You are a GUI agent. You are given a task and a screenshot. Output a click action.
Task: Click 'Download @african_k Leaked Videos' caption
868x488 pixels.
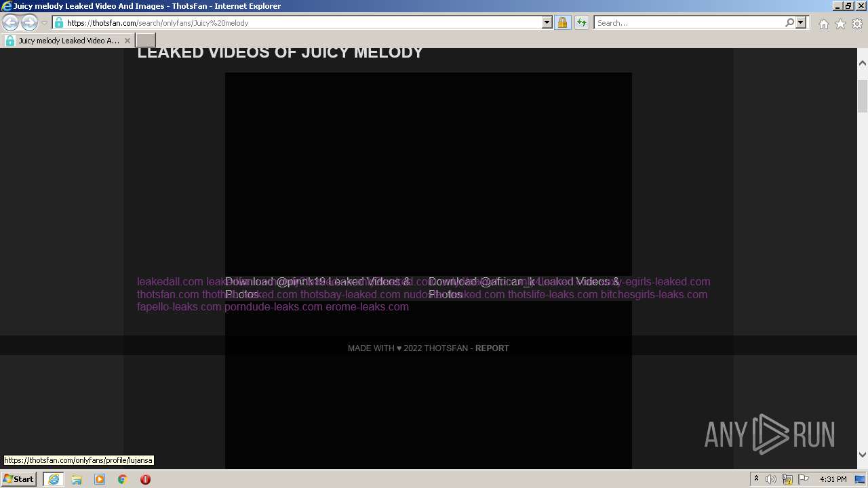click(x=524, y=288)
